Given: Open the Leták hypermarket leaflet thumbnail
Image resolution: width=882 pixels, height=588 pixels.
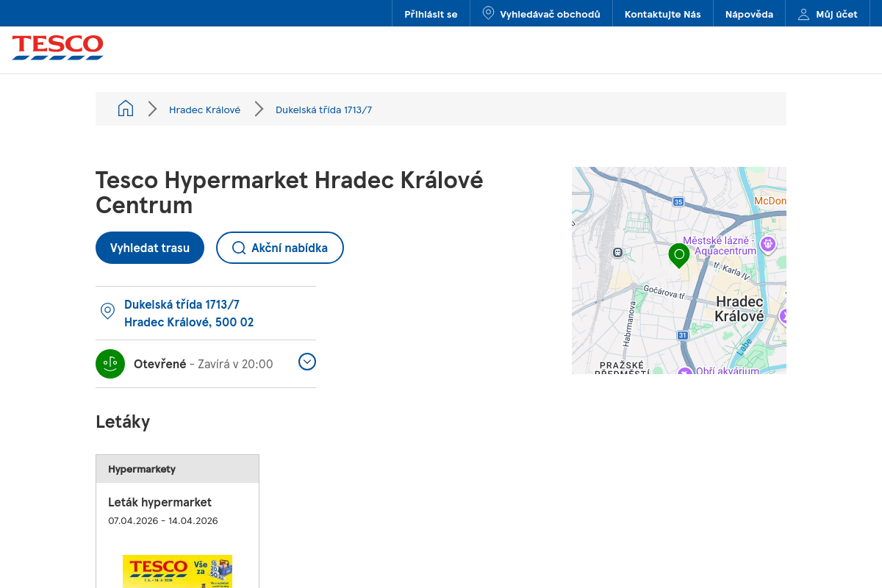Looking at the screenshot, I should (177, 570).
